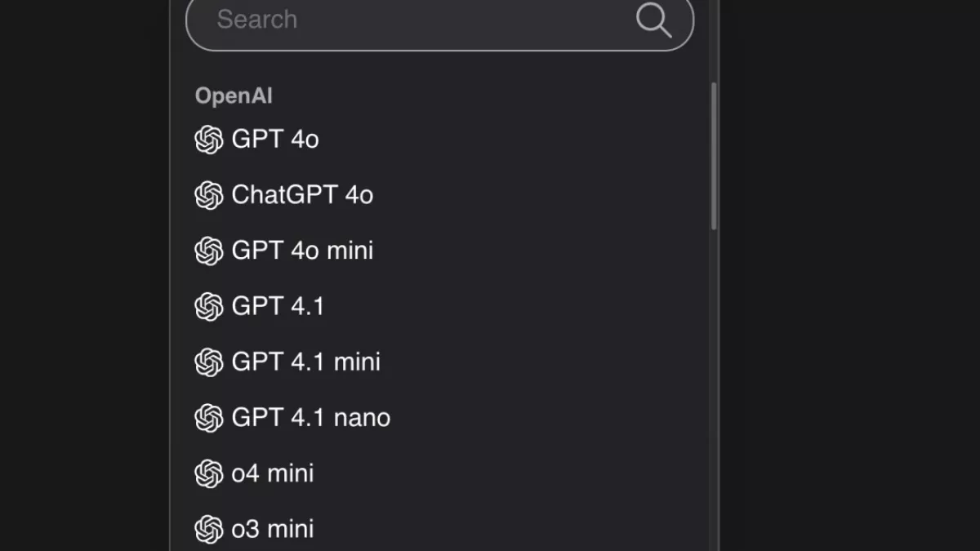The height and width of the screenshot is (551, 980).
Task: Switch to the o4 mini model
Action: click(273, 473)
